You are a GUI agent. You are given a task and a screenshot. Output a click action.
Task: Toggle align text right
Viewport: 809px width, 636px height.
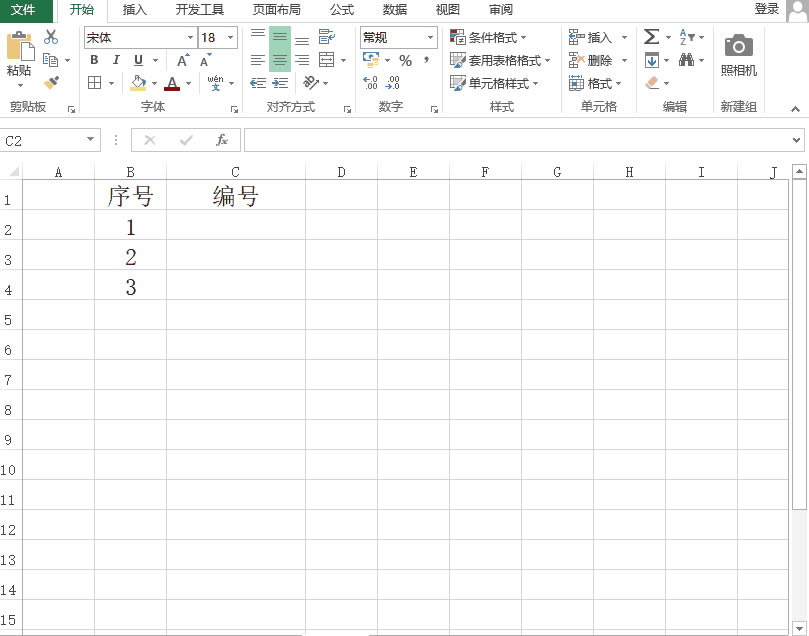[x=302, y=60]
